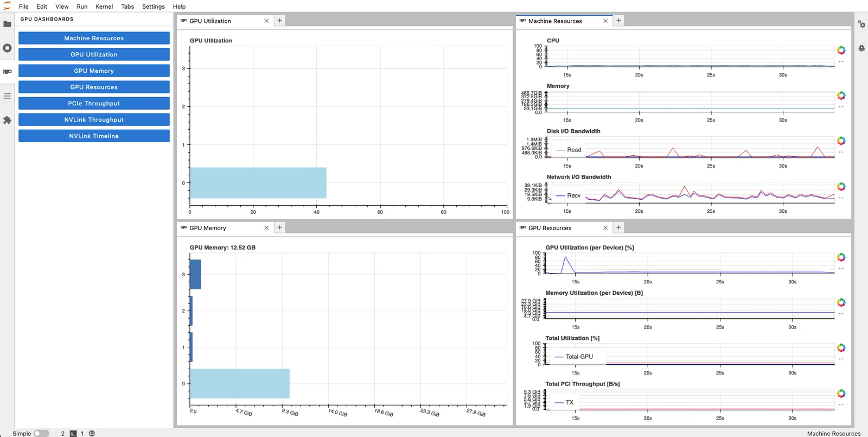
Task: Click the PCIe Throughput dashboard button
Action: click(94, 103)
